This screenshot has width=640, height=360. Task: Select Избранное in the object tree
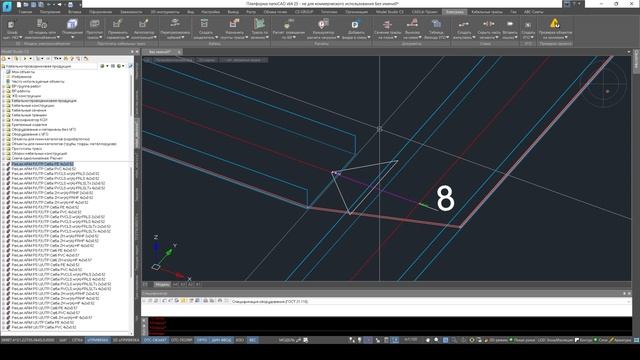(21, 76)
